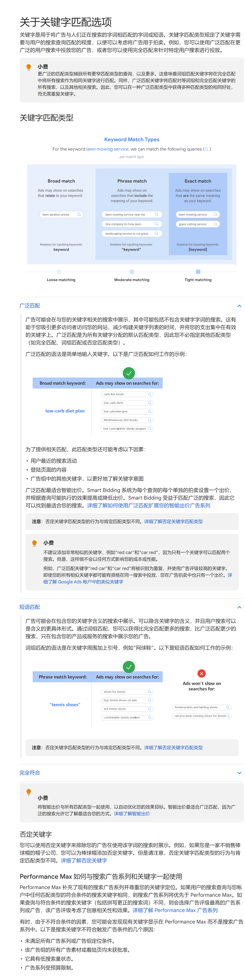Click the blue lawn mowing service keyword text
This screenshot has width=245, height=980.
pyautogui.click(x=107, y=149)
